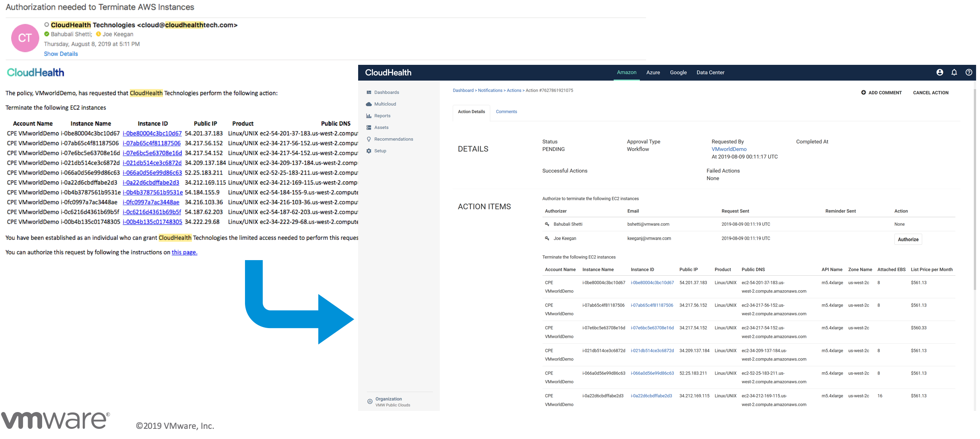Open Multicloud in the sidebar
Viewport: 980px width, 439px height.
click(x=385, y=104)
